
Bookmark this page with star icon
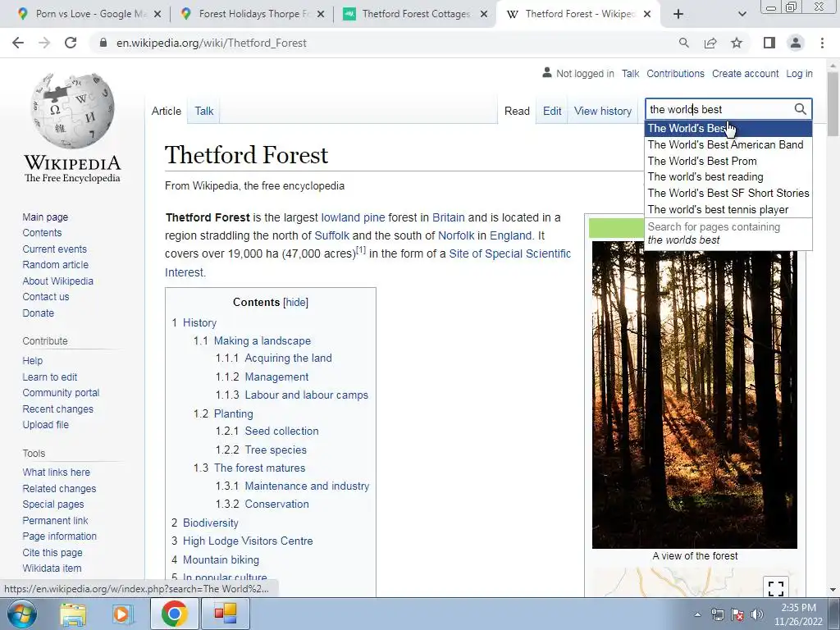tap(737, 43)
